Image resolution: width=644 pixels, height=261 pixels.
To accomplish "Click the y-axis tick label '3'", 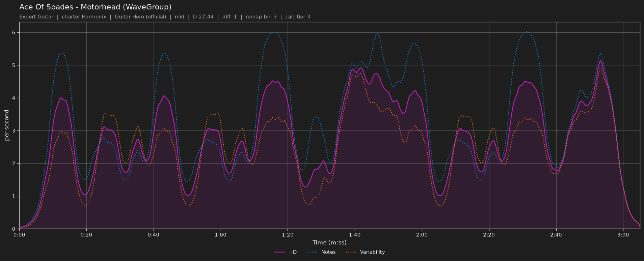I will (14, 131).
